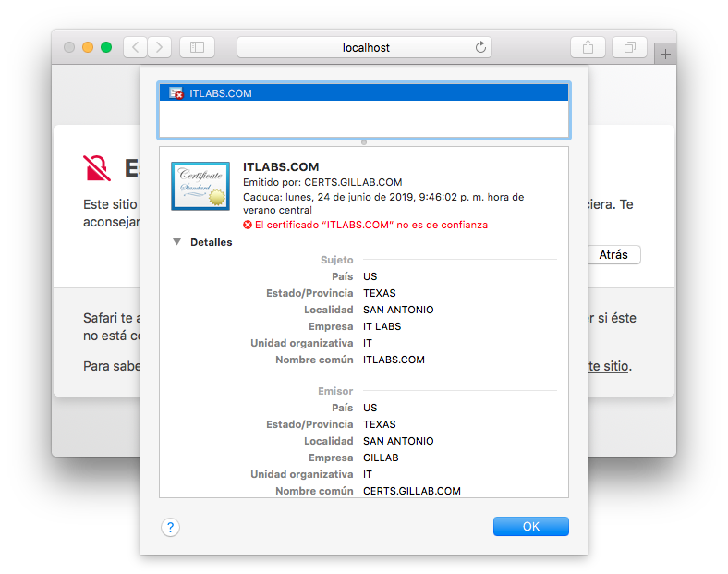The height and width of the screenshot is (574, 728).
Task: Confirm the dialog with OK
Action: (530, 526)
